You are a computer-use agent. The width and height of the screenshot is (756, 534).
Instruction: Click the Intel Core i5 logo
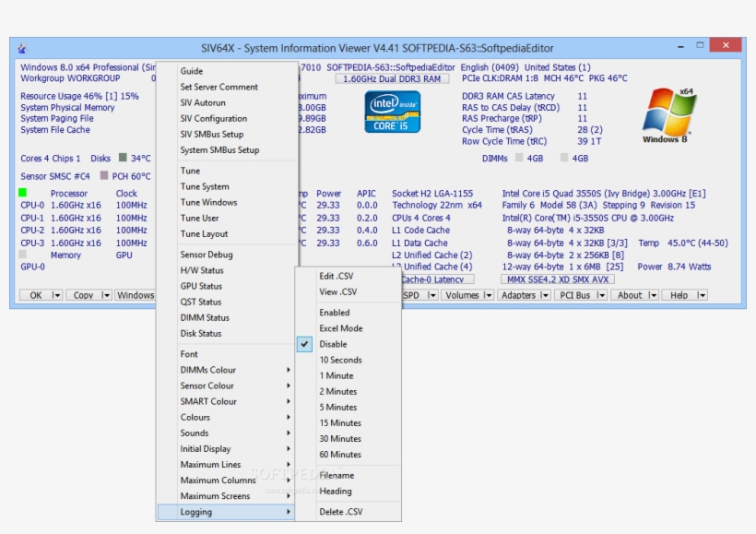coord(393,112)
